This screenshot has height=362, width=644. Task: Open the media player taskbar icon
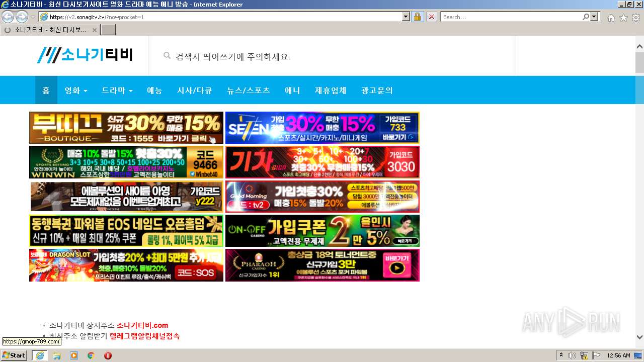(x=74, y=355)
